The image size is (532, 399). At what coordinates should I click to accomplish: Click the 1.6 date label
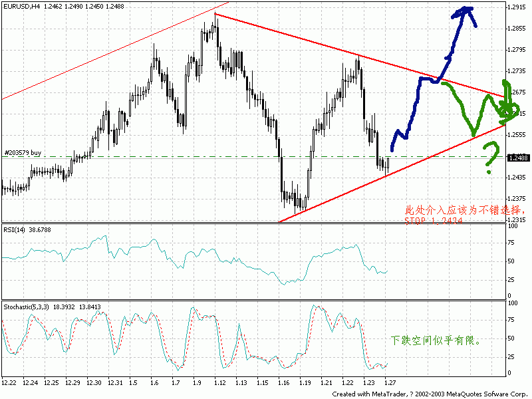(154, 383)
